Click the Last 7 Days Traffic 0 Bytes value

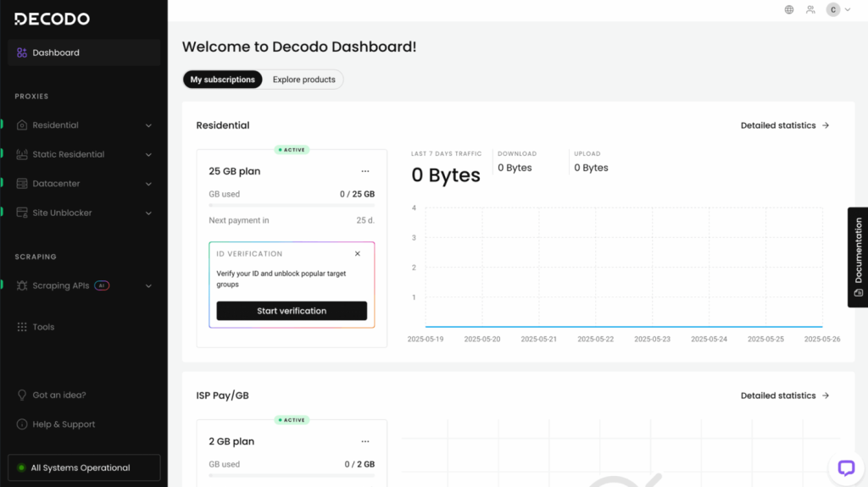pyautogui.click(x=446, y=174)
